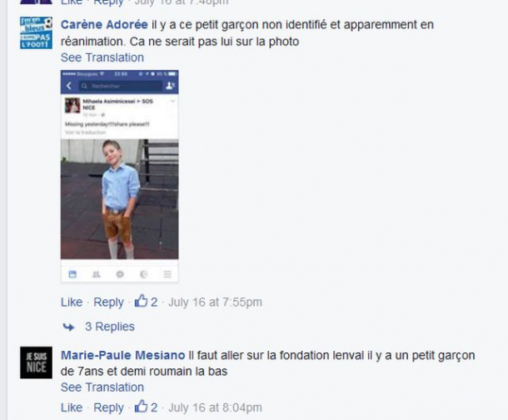508x420 pixels.
Task: Like Marie-Paule Mesiano's comment
Action: [x=72, y=407]
